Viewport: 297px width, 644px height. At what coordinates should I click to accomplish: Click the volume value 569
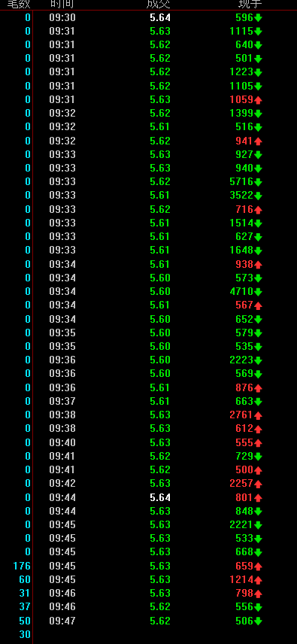click(x=244, y=374)
